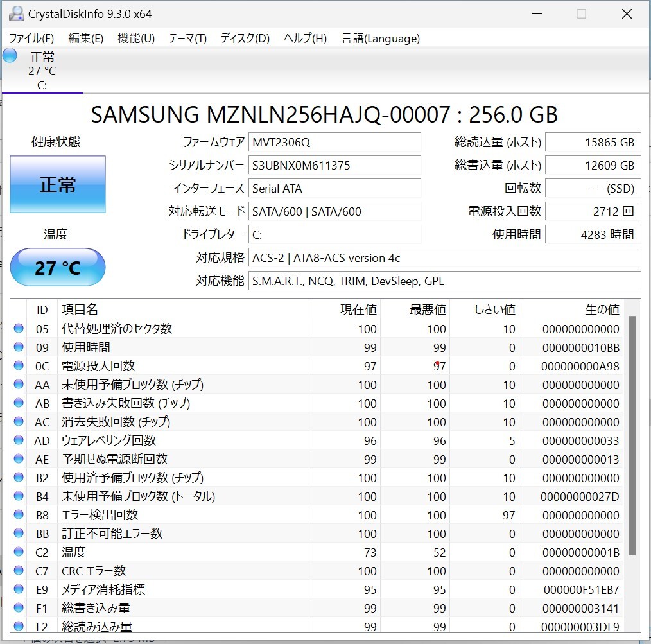This screenshot has height=644, width=651.
Task: Click the indicator icon beside CRC エラー数
Action: tap(19, 570)
